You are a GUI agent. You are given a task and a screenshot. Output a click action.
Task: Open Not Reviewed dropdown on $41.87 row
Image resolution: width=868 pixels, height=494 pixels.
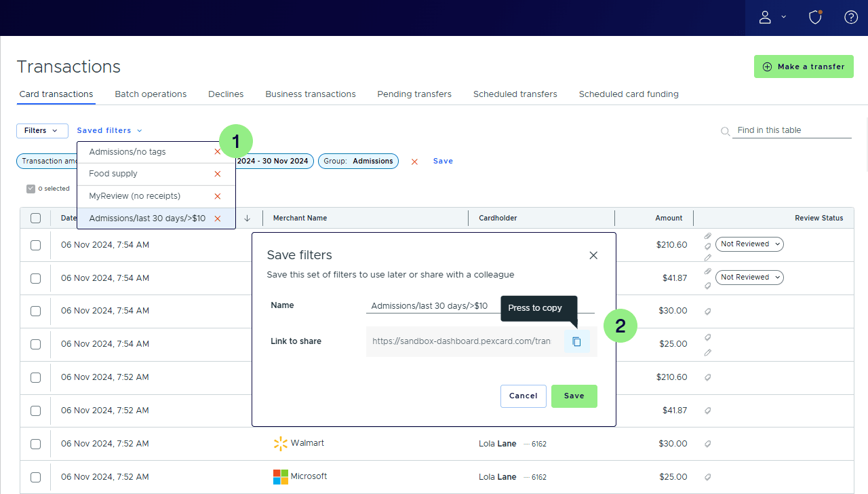[x=749, y=278]
